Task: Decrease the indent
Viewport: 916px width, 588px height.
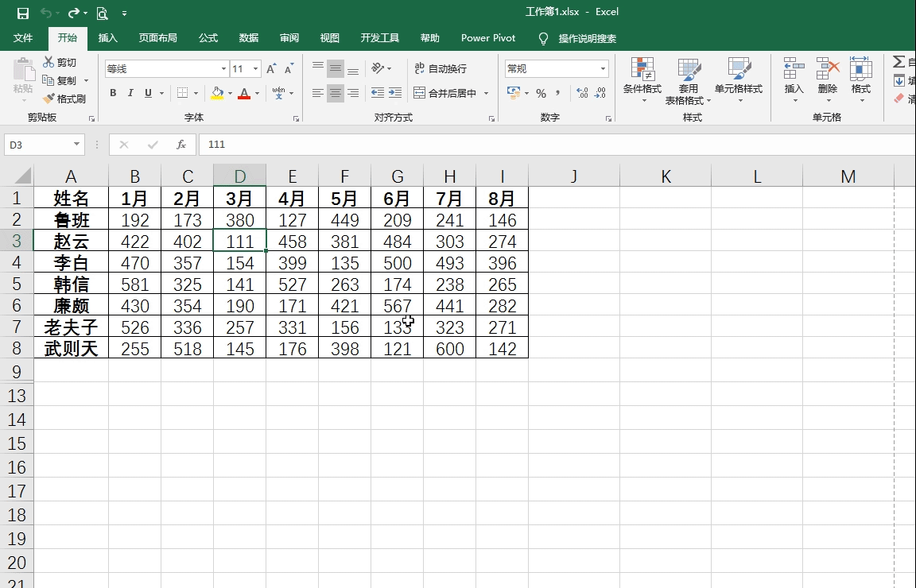Action: point(378,93)
